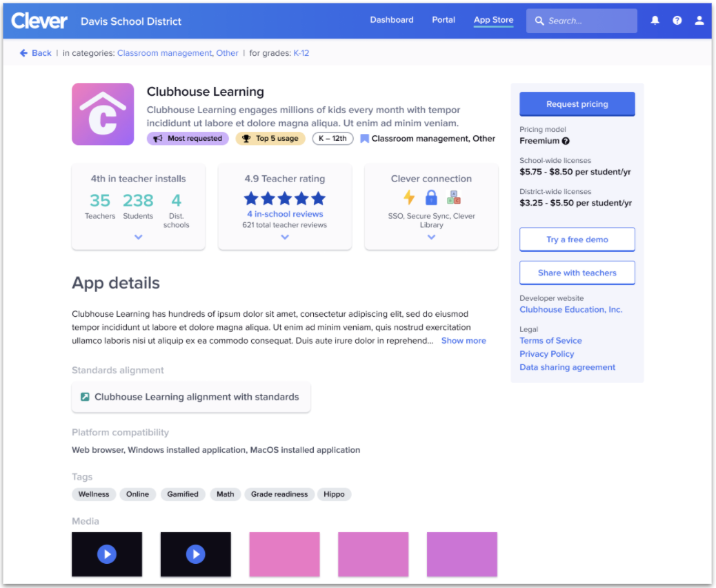
Task: Open help via the question mark icon
Action: click(x=677, y=20)
